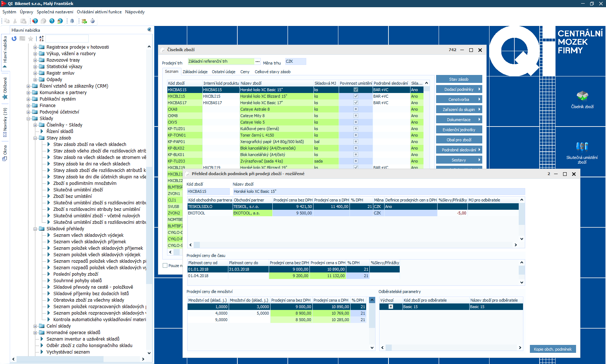Click the bell notifications icon in toolbar
The image size is (606, 364).
[72, 21]
